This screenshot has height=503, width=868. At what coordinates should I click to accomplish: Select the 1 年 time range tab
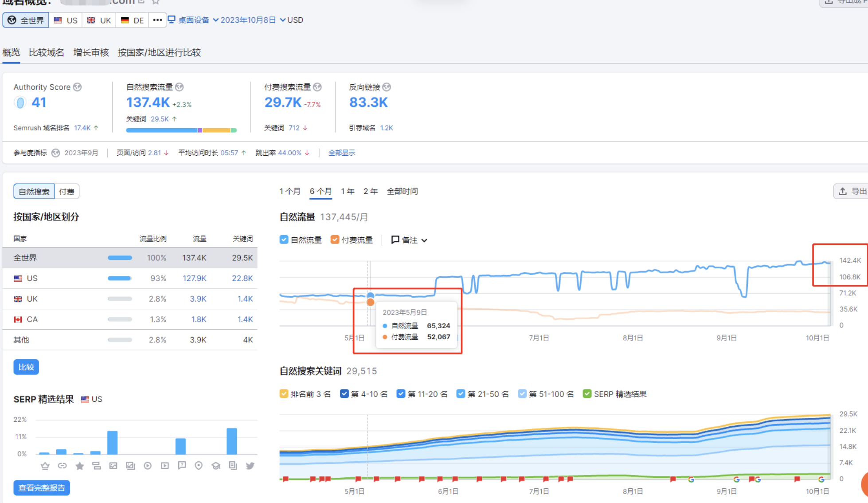[347, 191]
